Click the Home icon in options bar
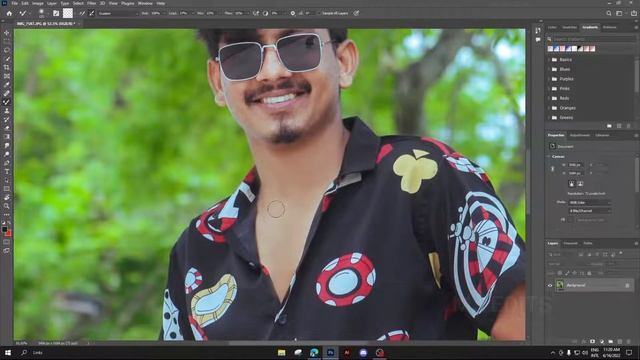The height and width of the screenshot is (360, 640). (9, 13)
